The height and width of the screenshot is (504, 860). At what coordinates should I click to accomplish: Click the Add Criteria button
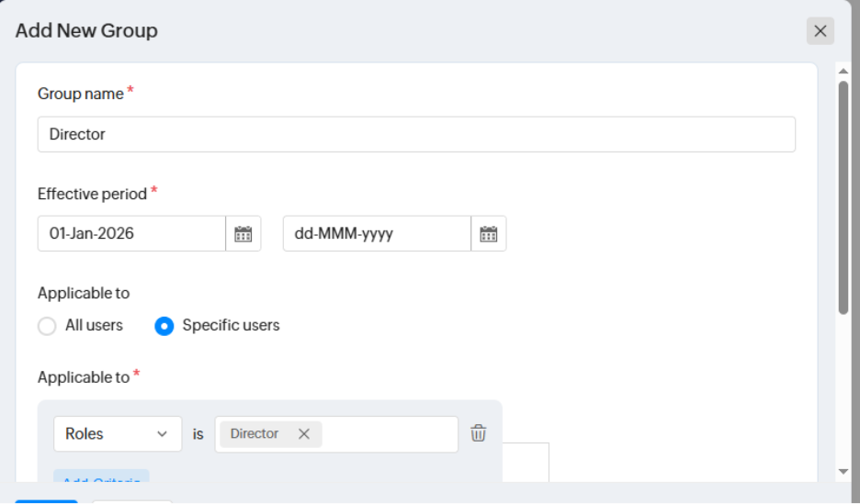click(101, 477)
